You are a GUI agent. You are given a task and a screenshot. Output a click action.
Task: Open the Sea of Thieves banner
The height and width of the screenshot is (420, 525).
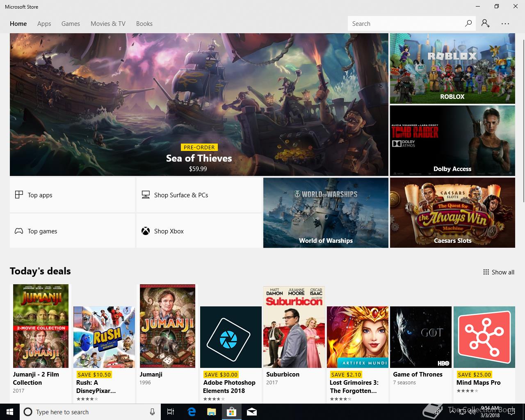(x=199, y=105)
